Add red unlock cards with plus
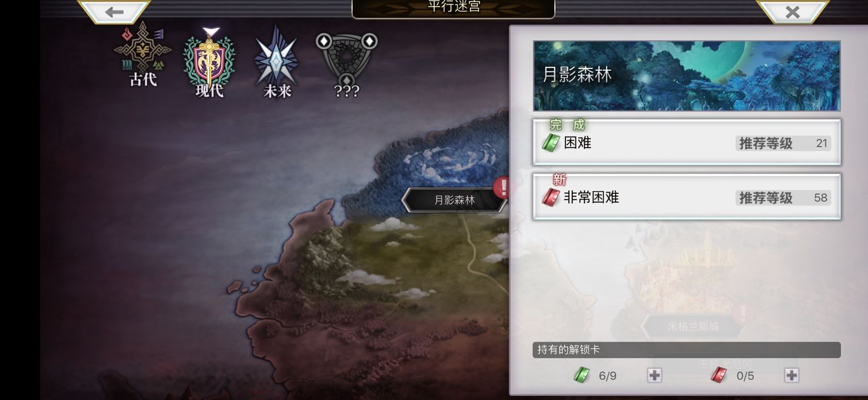868x400 pixels. 792,375
